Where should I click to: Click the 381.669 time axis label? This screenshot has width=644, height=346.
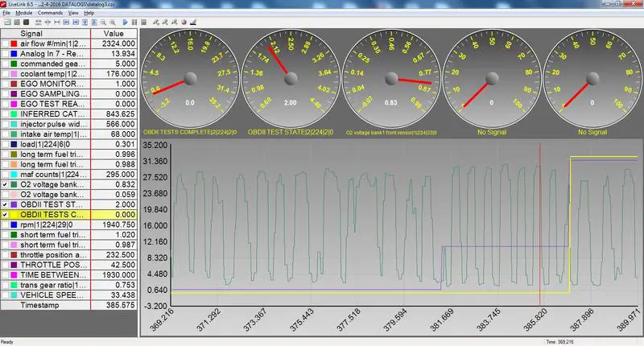click(442, 320)
